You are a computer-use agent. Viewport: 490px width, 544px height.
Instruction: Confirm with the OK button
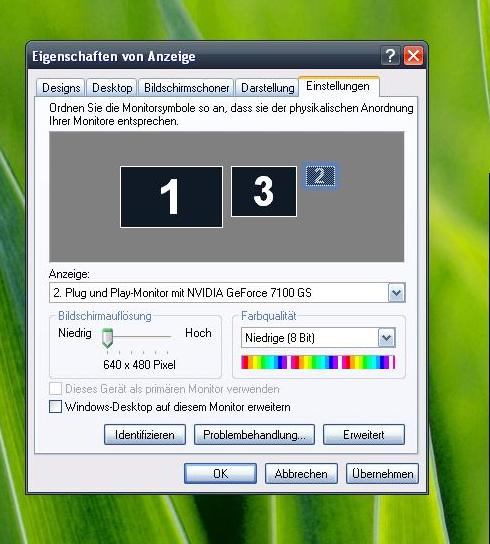click(220, 473)
